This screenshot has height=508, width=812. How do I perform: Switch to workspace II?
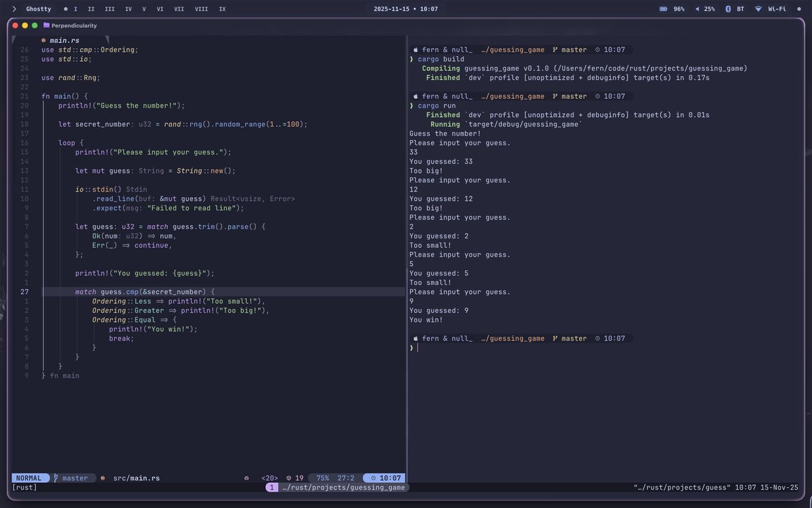(91, 9)
